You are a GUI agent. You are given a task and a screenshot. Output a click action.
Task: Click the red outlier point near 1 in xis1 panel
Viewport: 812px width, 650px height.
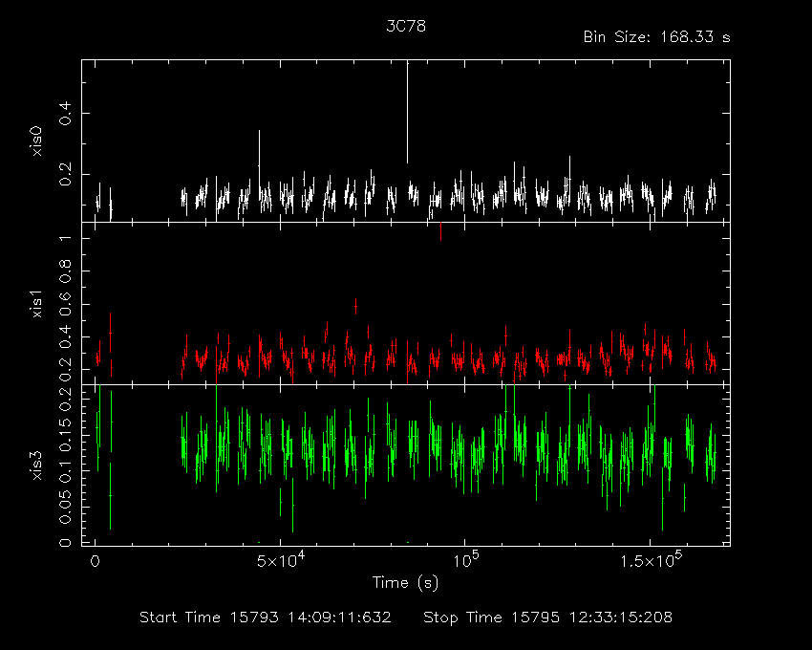click(x=440, y=231)
